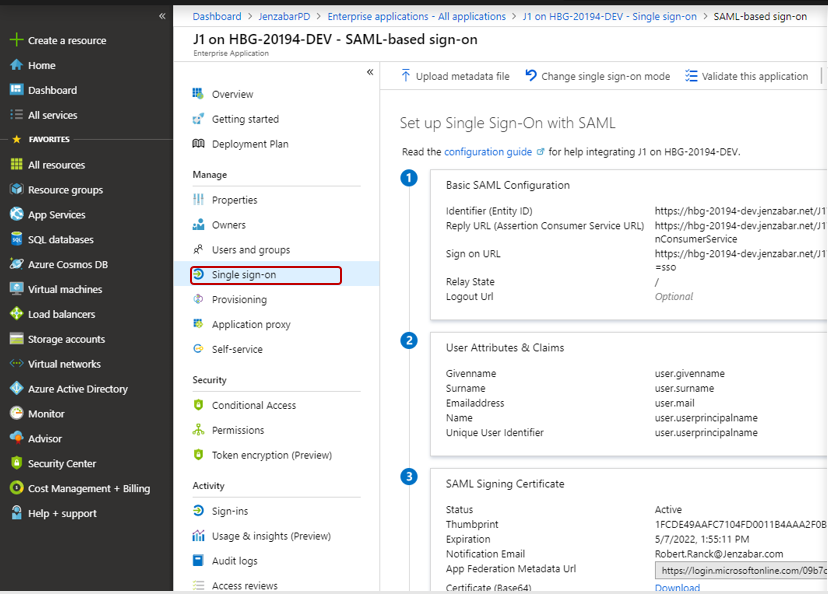Click the Conditional Access icon
The image size is (828, 594).
(x=199, y=405)
